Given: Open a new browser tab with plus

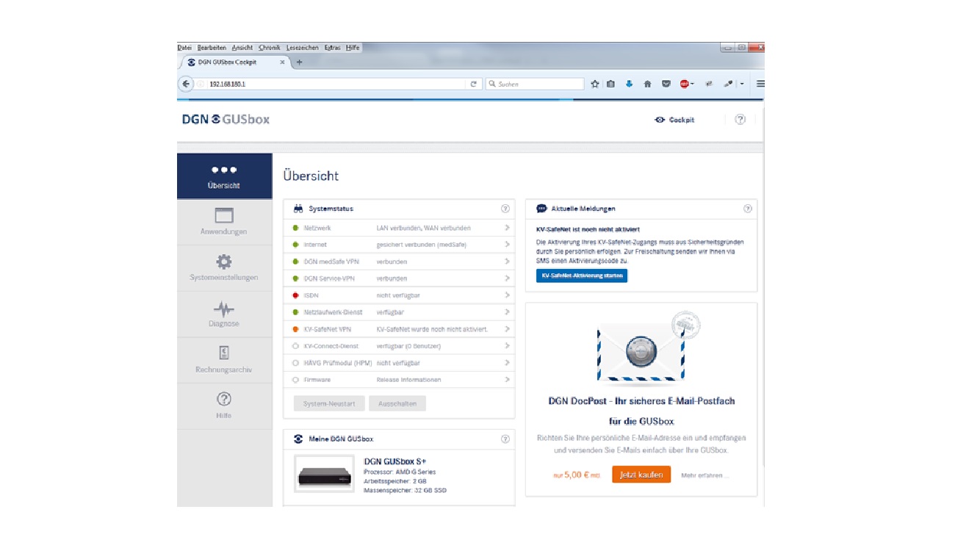Looking at the screenshot, I should click(x=299, y=62).
